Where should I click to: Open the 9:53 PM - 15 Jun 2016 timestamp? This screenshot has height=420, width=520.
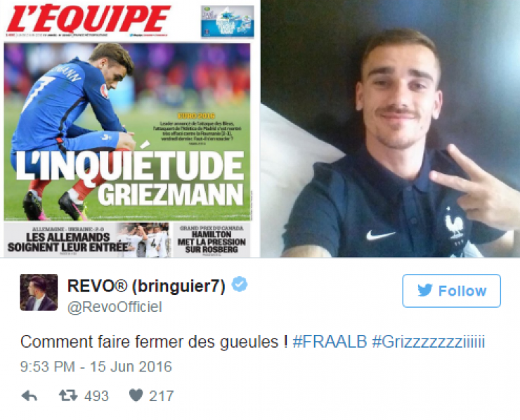[x=96, y=367]
